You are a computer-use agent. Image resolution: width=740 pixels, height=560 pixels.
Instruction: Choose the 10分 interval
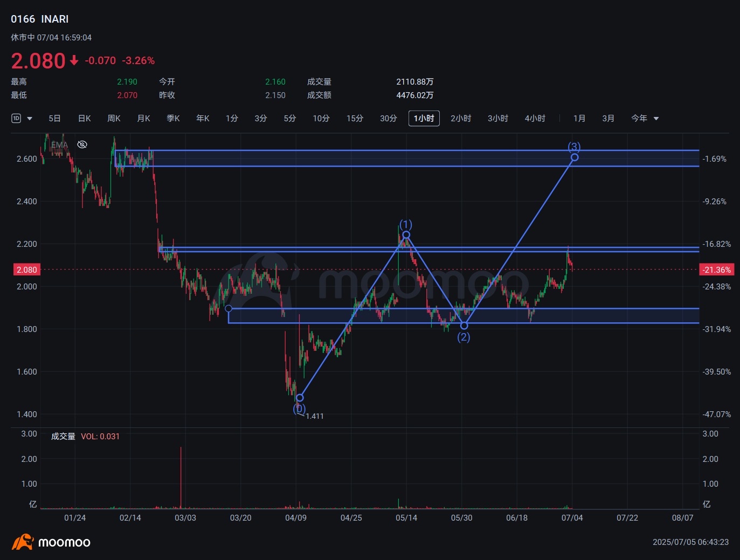[x=321, y=118]
